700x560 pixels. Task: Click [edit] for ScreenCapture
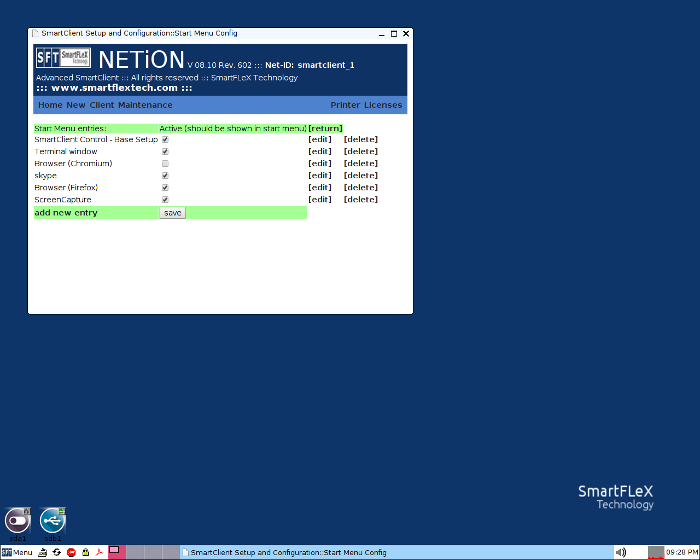point(320,200)
